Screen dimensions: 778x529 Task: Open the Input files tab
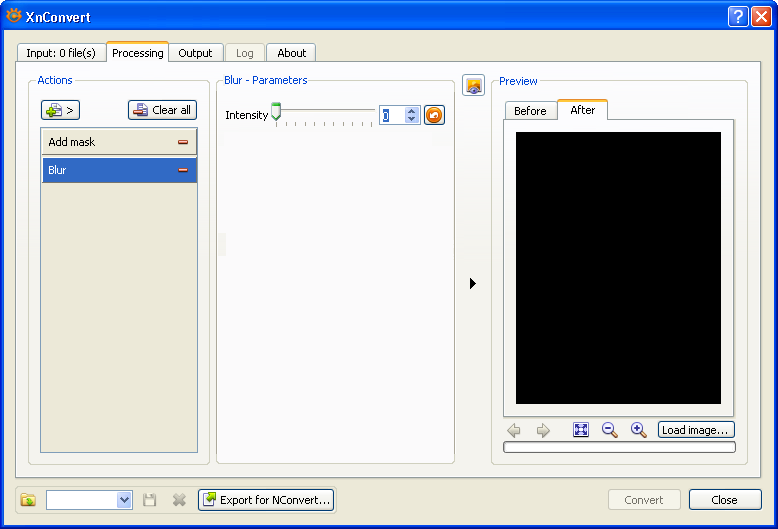pos(61,53)
